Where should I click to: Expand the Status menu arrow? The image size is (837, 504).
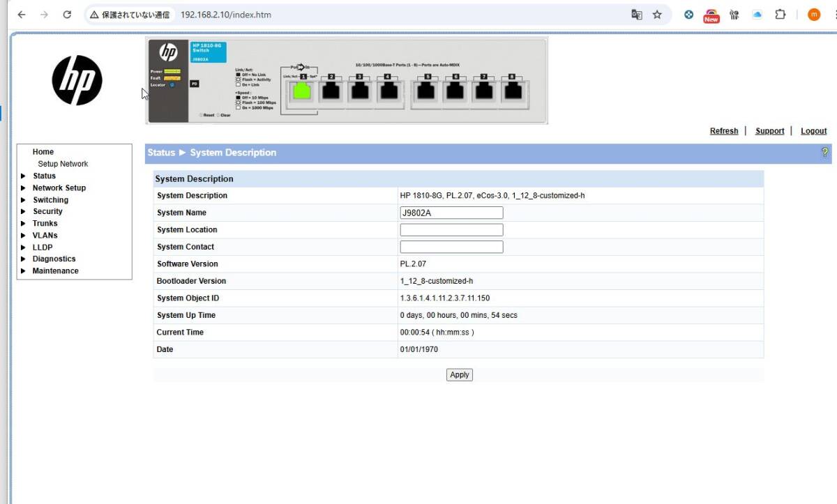(23, 176)
